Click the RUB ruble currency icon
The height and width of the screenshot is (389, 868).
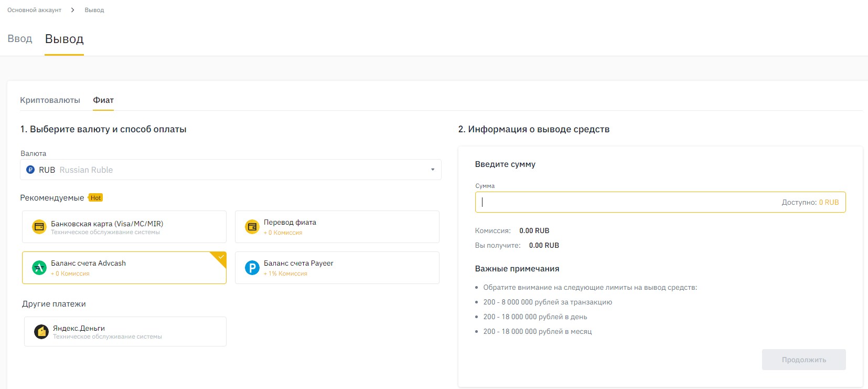click(x=30, y=170)
